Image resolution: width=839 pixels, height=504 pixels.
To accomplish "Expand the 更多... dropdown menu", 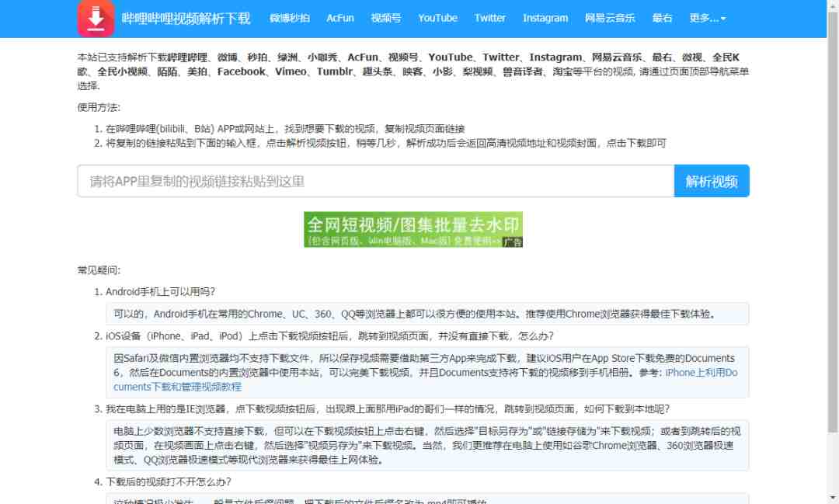I will (708, 18).
